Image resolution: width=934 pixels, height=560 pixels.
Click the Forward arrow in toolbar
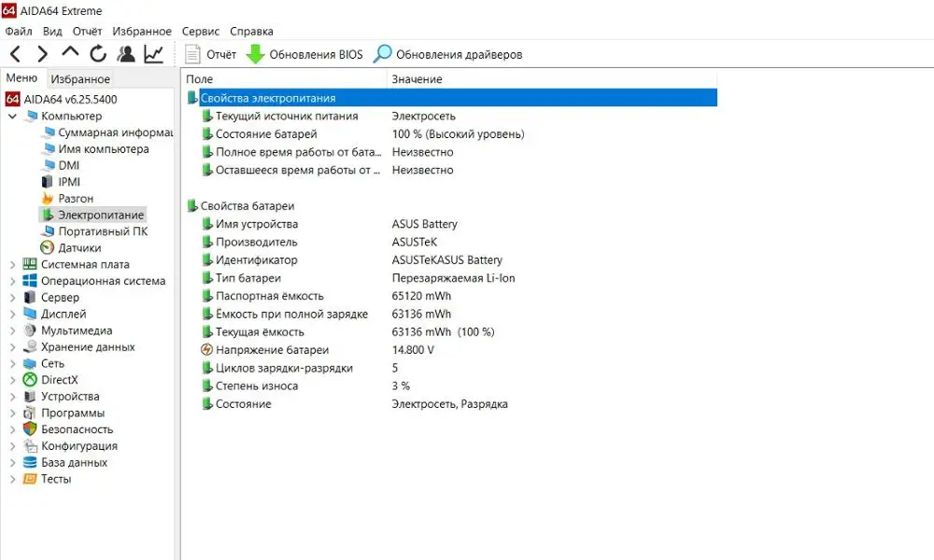42,54
